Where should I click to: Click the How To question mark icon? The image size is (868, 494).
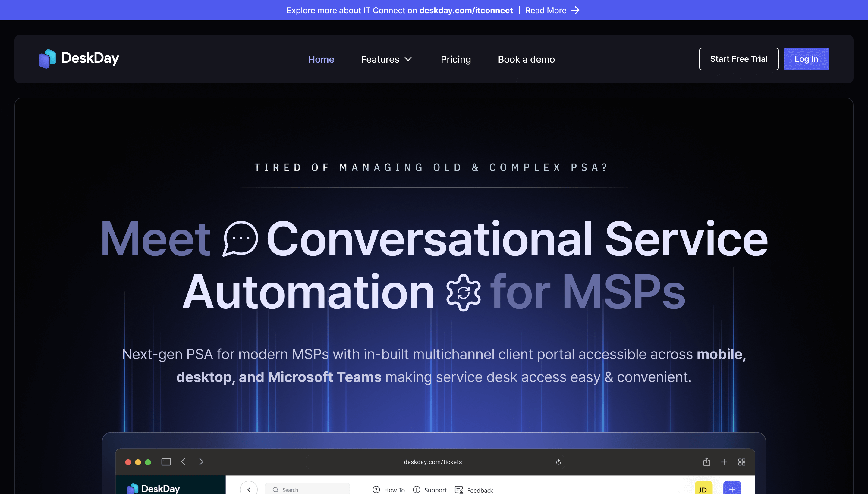tap(376, 489)
